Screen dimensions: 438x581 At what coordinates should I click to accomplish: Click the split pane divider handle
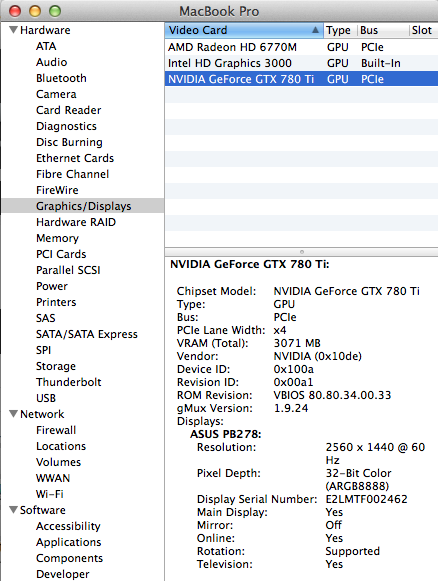302,252
